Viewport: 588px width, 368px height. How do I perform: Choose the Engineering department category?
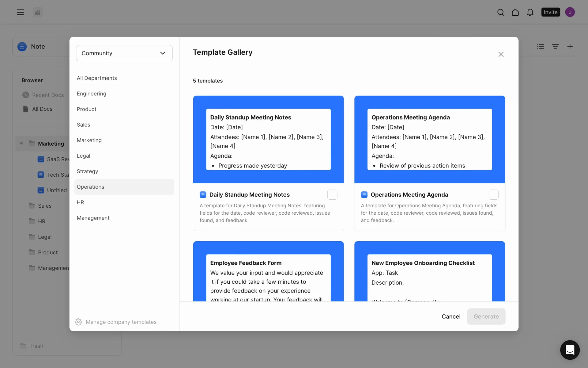[91, 94]
